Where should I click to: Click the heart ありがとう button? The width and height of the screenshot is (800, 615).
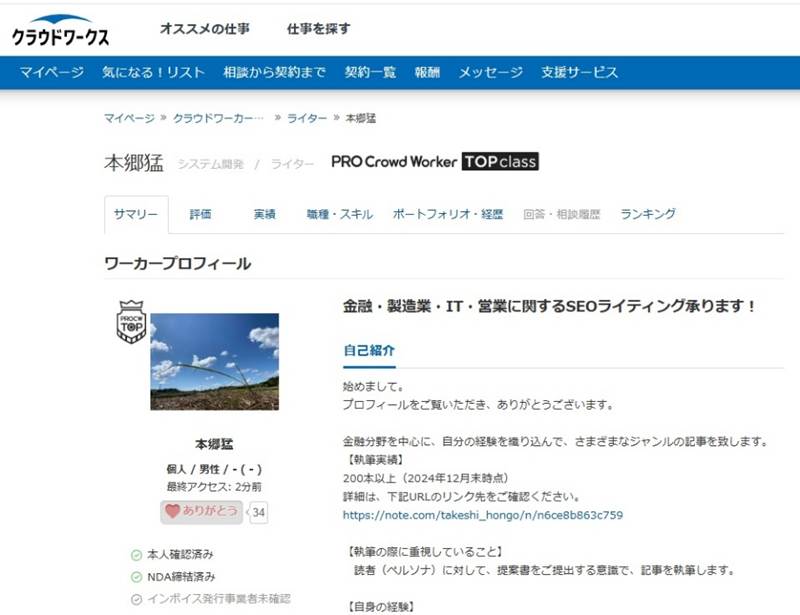tap(201, 511)
